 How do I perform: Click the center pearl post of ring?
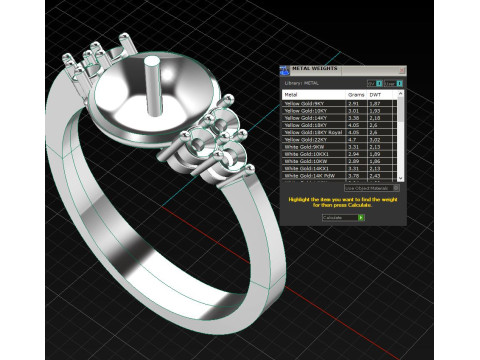[153, 87]
